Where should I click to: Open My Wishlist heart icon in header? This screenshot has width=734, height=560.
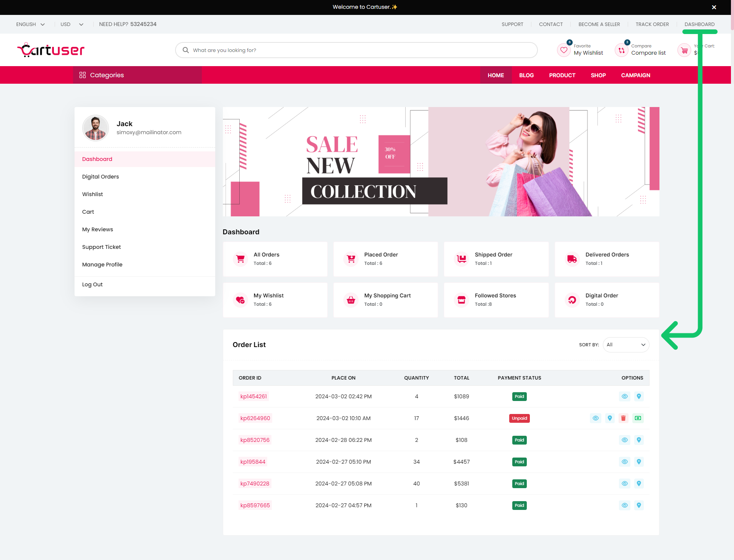pos(563,50)
